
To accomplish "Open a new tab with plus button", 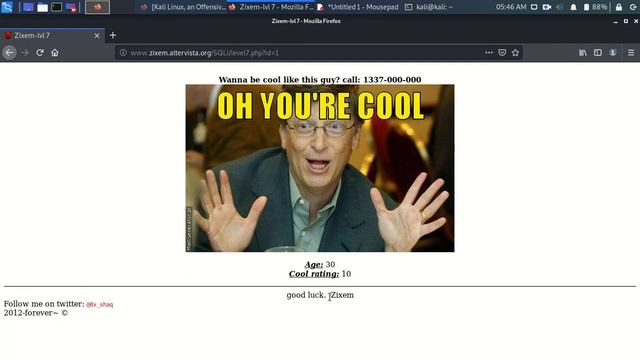I will click(113, 36).
